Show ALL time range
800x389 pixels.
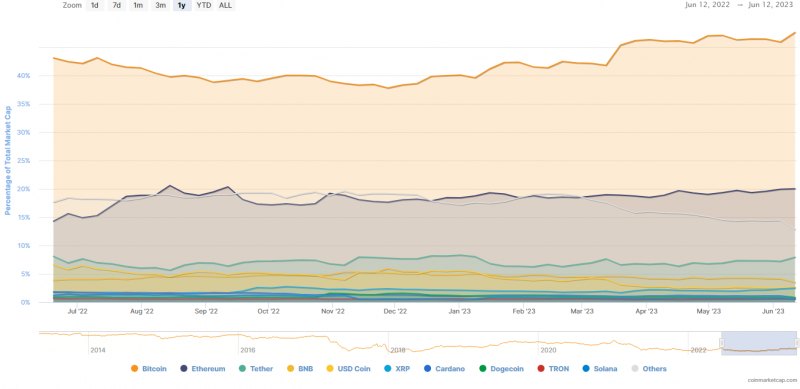tap(225, 6)
